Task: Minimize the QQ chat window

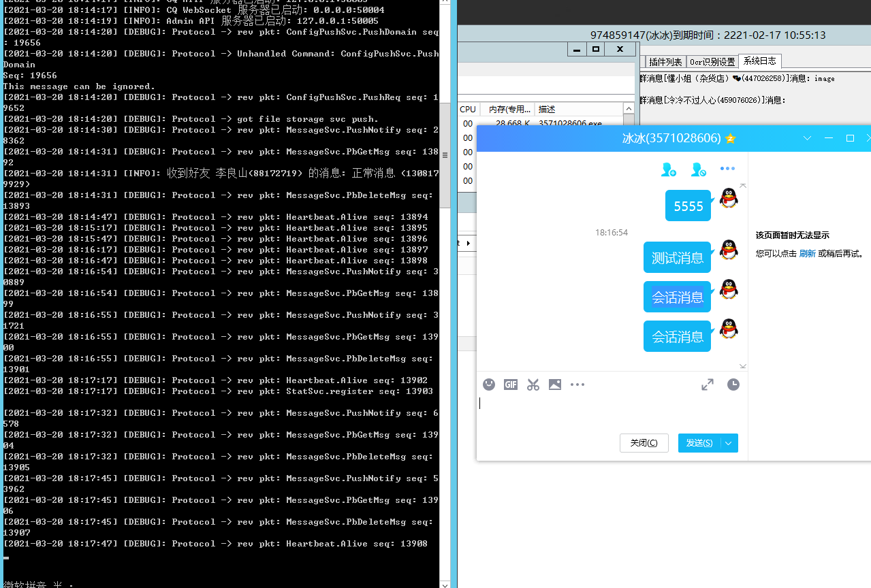Action: point(829,138)
